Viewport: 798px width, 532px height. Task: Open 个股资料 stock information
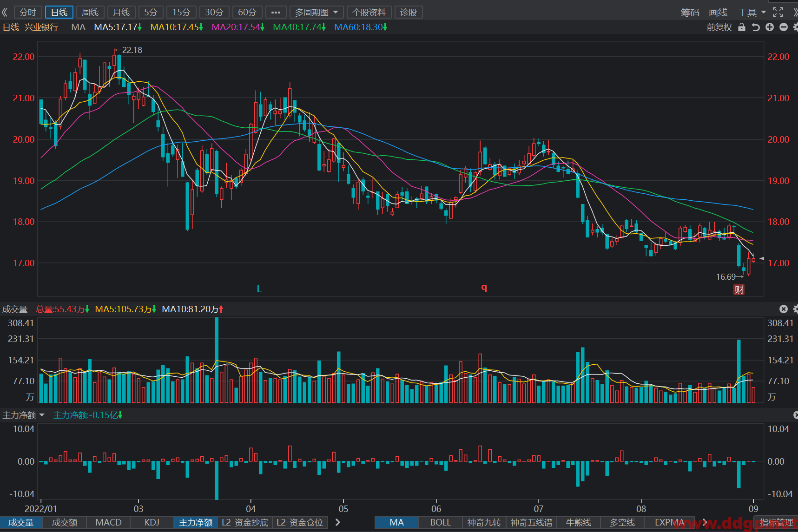[369, 12]
